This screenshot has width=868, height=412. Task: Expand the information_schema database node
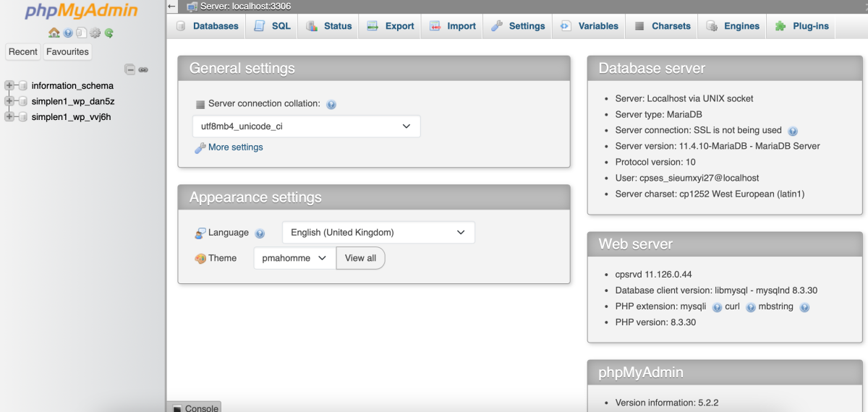tap(10, 86)
